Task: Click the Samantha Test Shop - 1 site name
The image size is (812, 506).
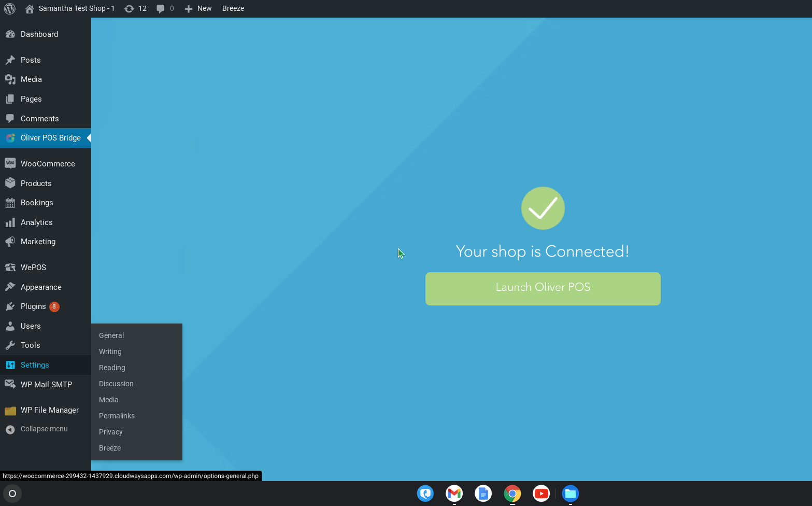Action: 77,9
